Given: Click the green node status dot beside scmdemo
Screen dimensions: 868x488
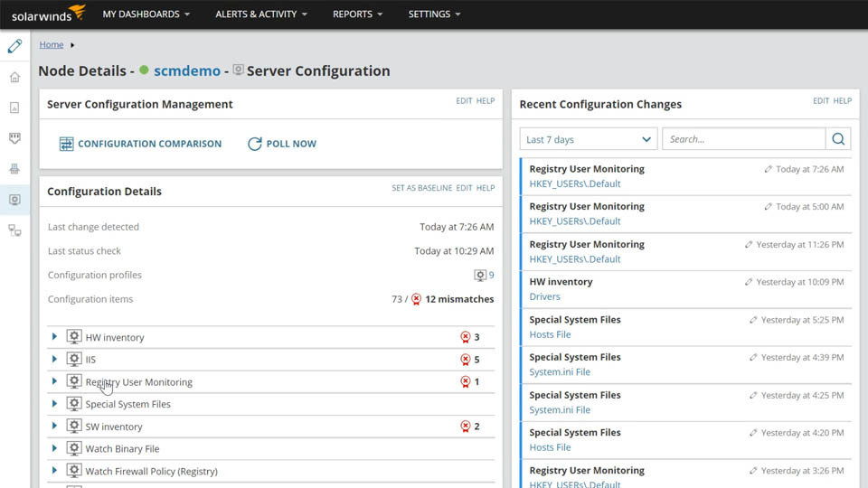Looking at the screenshot, I should click(144, 70).
